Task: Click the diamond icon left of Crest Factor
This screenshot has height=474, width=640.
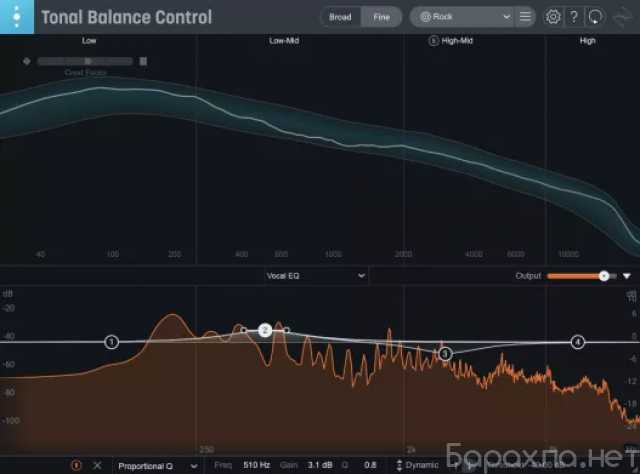Action: pos(27,61)
